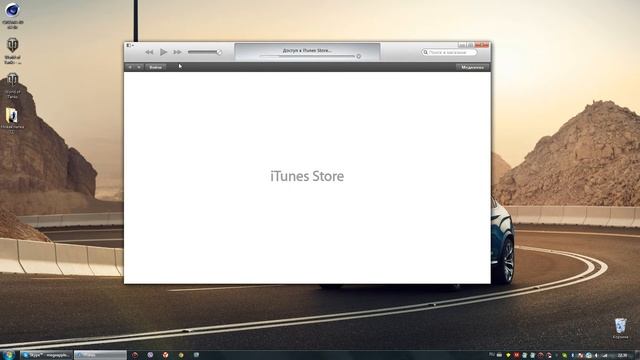640x360 pixels.
Task: Adjust the iTunes volume slider
Action: (205, 52)
